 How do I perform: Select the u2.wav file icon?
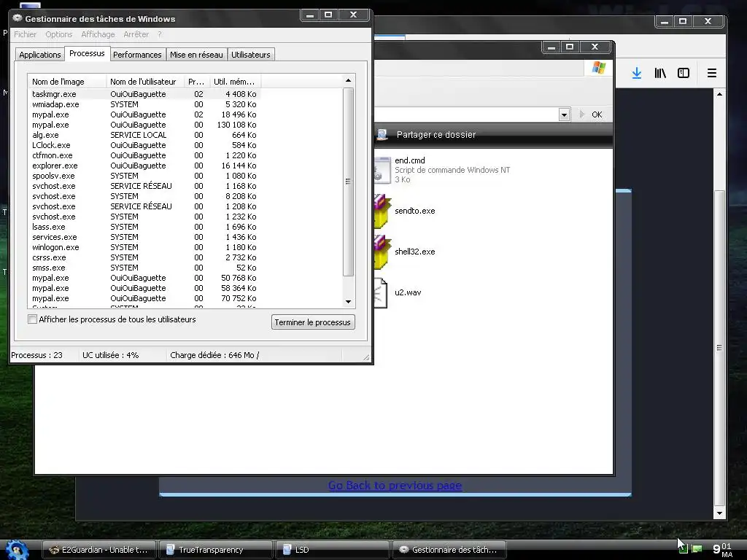381,293
